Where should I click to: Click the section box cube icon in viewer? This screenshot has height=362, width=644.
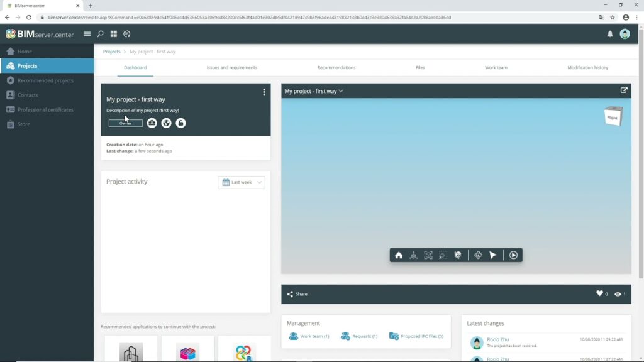[458, 255]
